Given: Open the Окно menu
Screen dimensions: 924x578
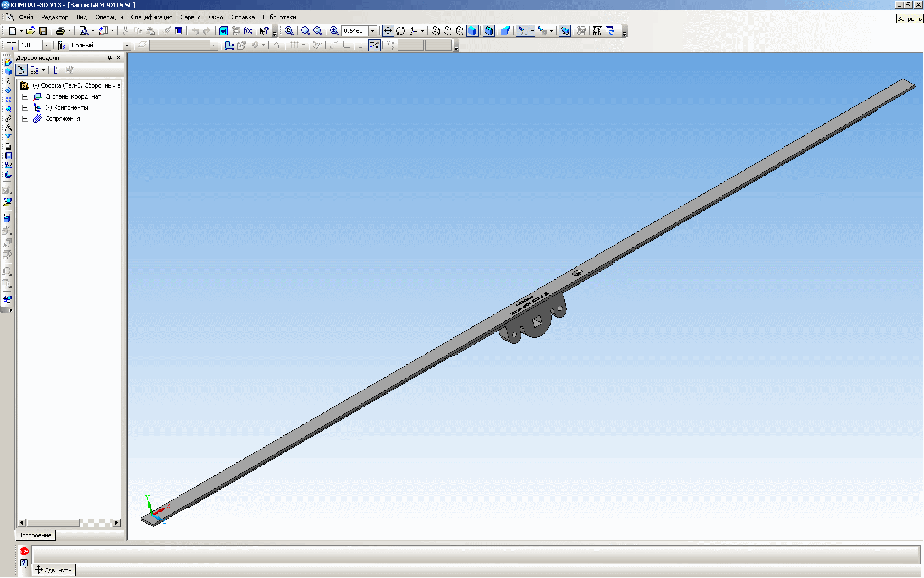Looking at the screenshot, I should (x=216, y=17).
